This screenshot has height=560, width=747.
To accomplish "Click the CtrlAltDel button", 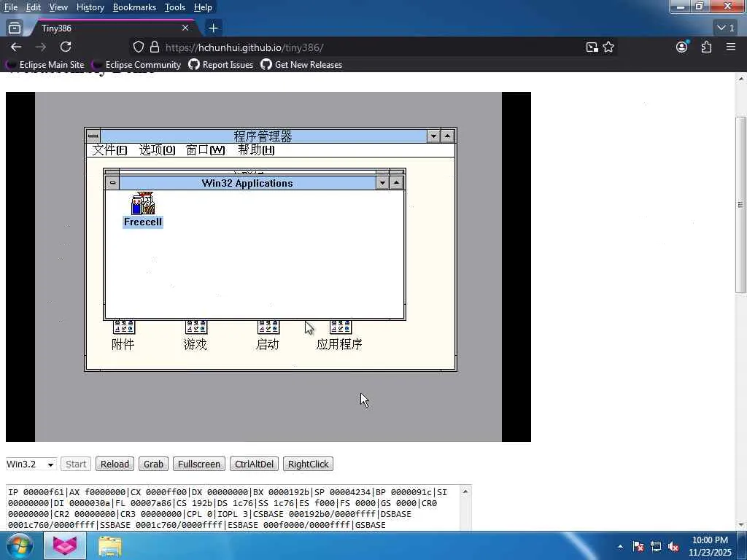I will [254, 464].
